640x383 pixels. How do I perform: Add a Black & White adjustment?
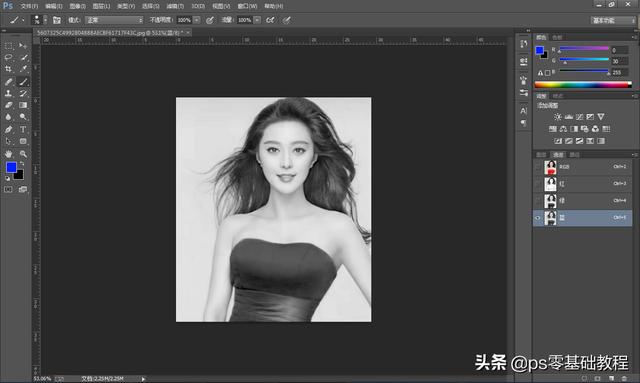click(x=574, y=129)
